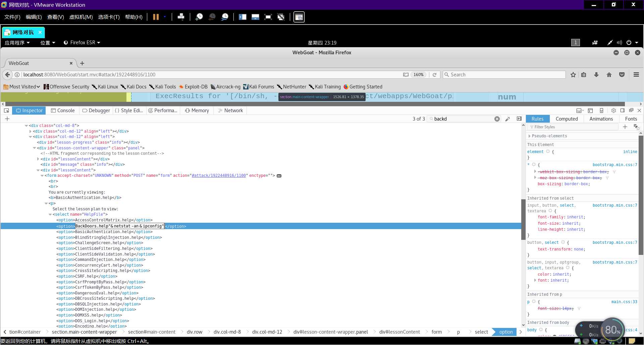Open the Firefox hamburger menu
Viewport: 644px width, 345px height.
coord(636,75)
